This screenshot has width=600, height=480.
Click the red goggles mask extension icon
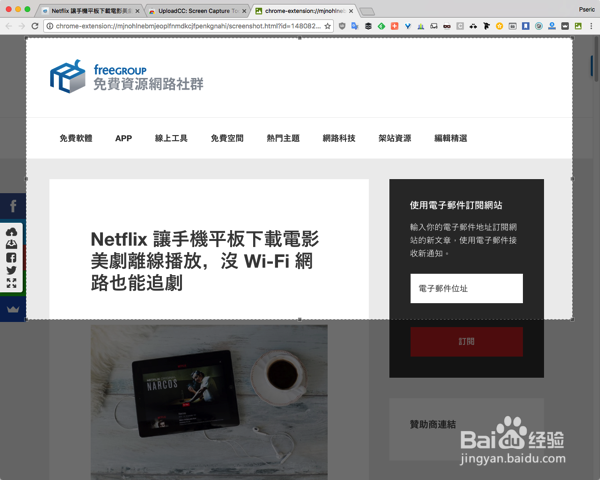coord(447,26)
